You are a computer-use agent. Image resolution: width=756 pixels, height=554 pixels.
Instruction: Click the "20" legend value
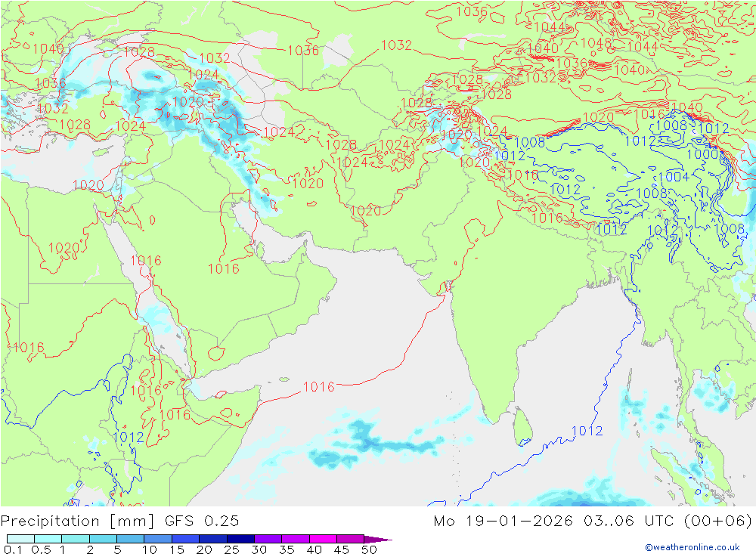[204, 549]
